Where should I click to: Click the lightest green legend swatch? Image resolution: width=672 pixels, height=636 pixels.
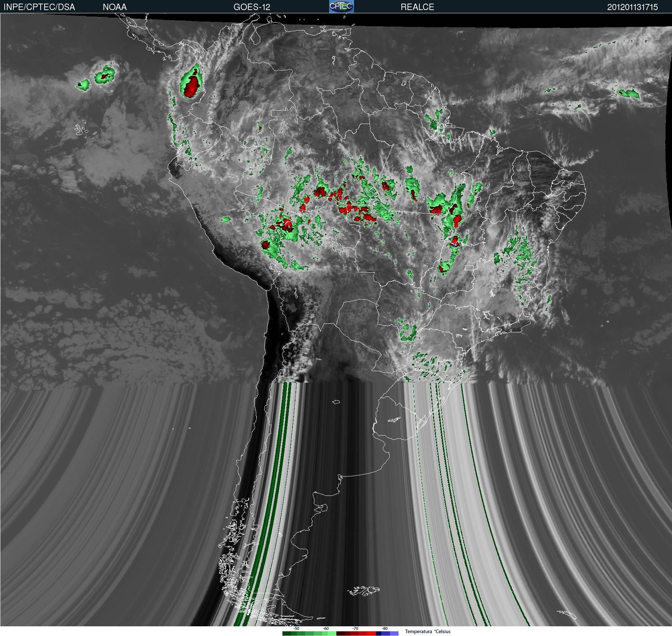click(x=332, y=633)
